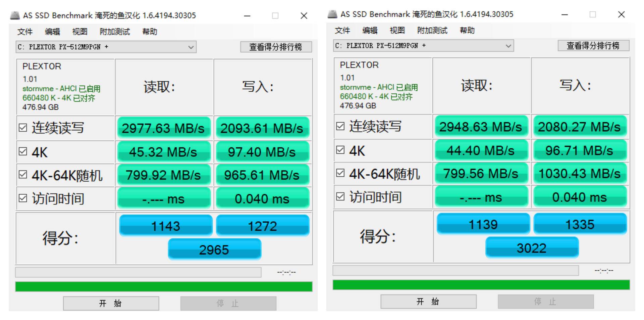Click the empty gray progress bar in right window
The height and width of the screenshot is (320, 644).
coord(455,270)
